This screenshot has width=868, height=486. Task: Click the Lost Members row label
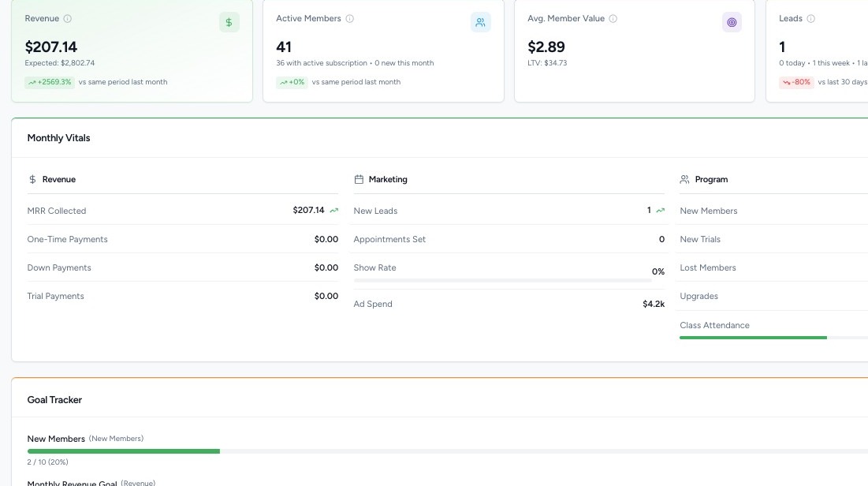pos(708,267)
